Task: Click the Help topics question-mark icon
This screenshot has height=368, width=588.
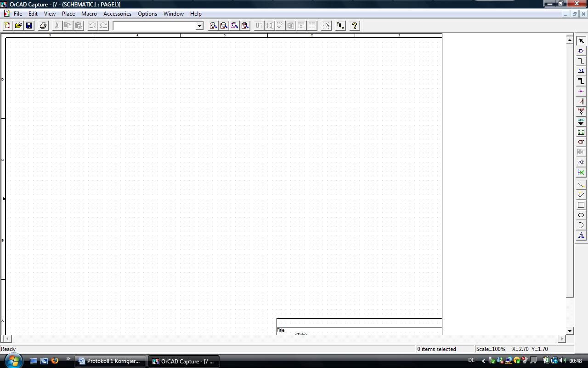Action: 355,26
